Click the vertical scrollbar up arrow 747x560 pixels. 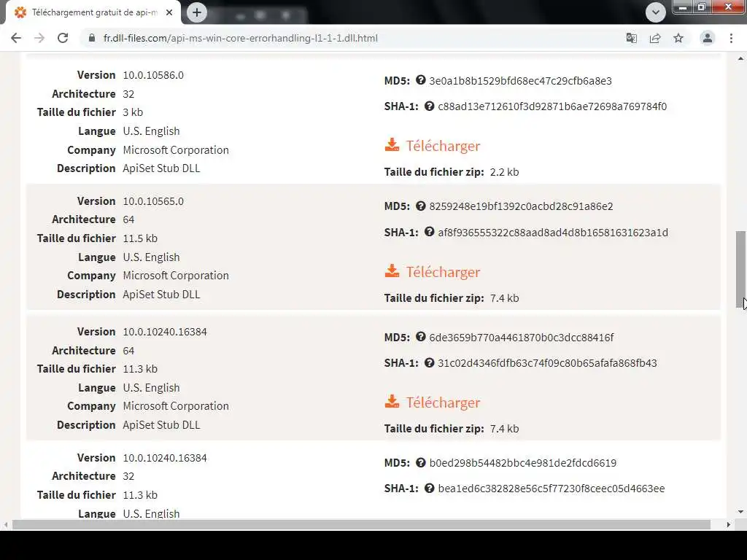coord(740,58)
